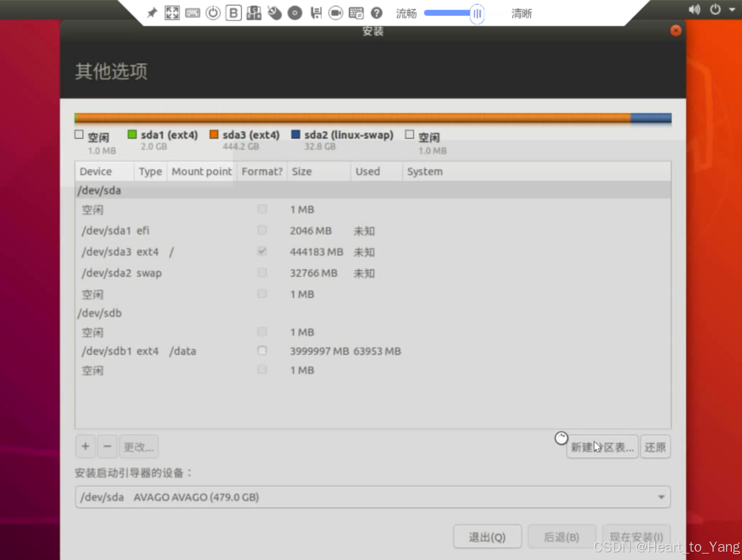Toggle format checkbox for /dev/sdb1
Viewport: 742px width, 560px height.
click(262, 351)
